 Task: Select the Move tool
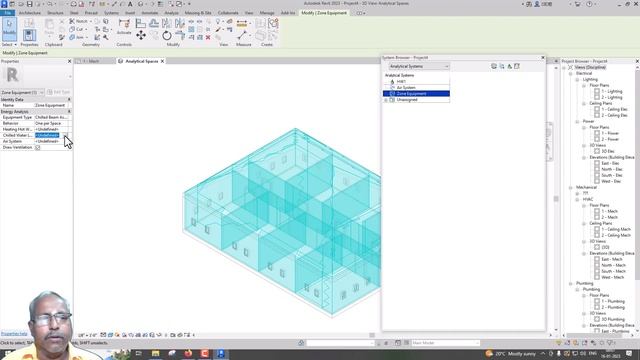click(141, 35)
